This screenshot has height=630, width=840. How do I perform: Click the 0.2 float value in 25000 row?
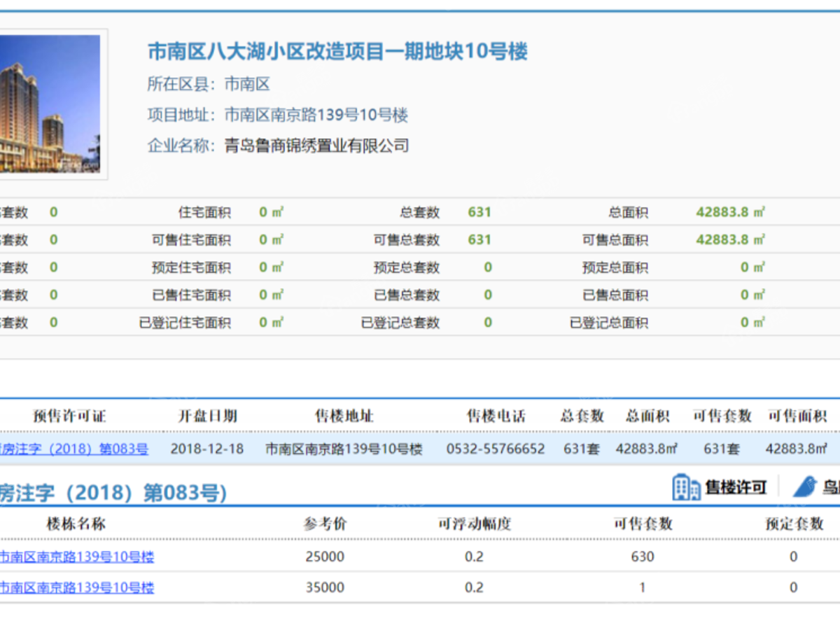475,557
